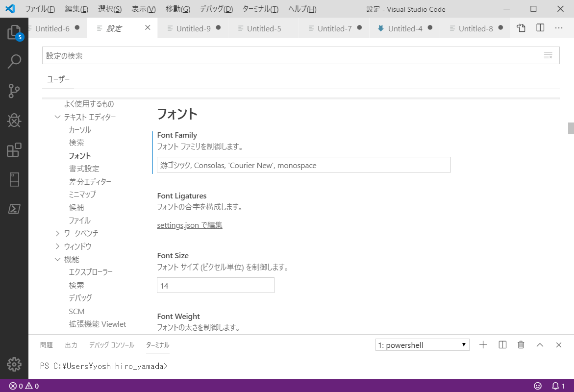Switch to the Untitled-8 tab
574x392 pixels.
pyautogui.click(x=475, y=28)
